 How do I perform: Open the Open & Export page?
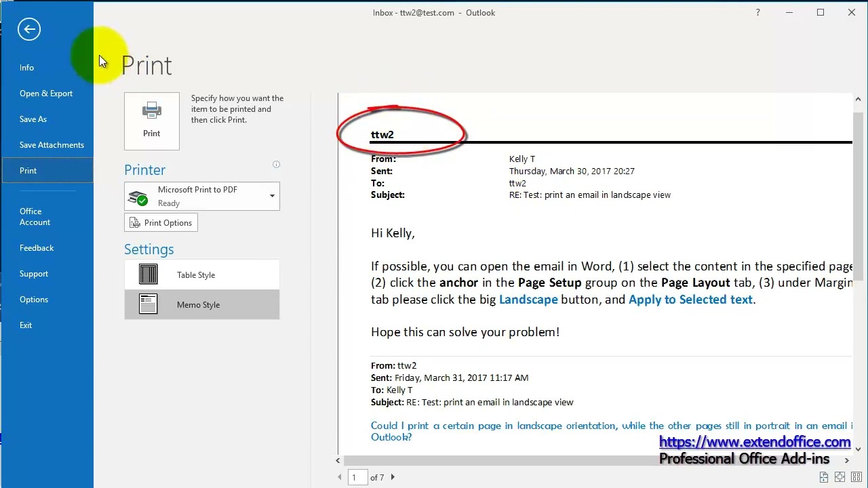[46, 94]
